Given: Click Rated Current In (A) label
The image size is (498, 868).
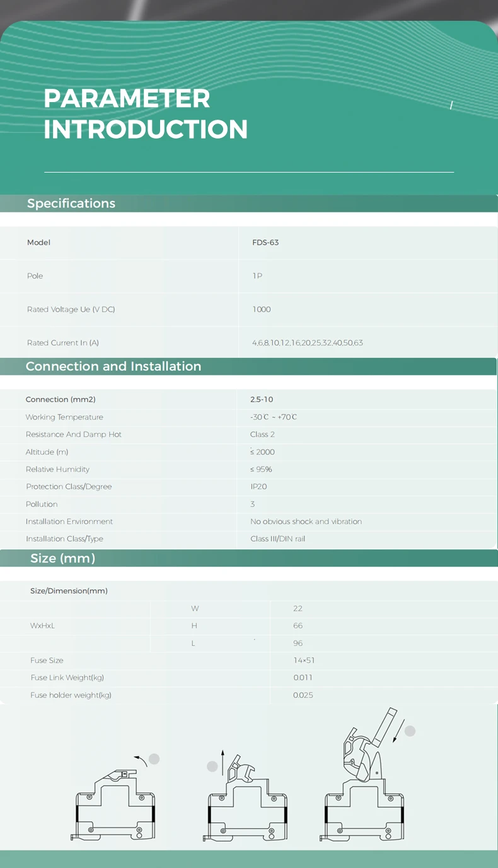Looking at the screenshot, I should click(x=63, y=343).
